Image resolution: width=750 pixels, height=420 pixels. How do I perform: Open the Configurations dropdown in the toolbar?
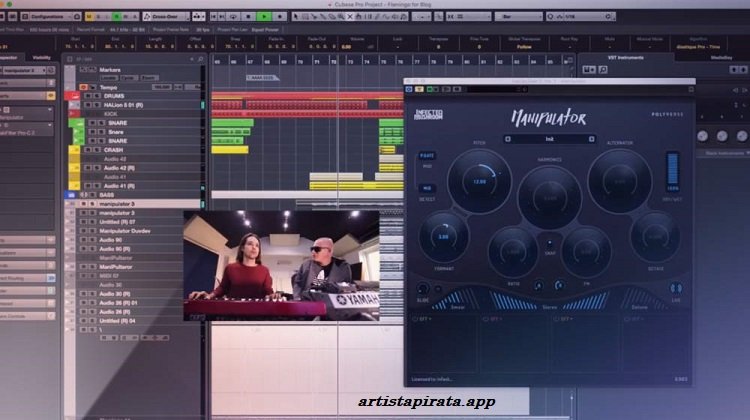pos(51,17)
